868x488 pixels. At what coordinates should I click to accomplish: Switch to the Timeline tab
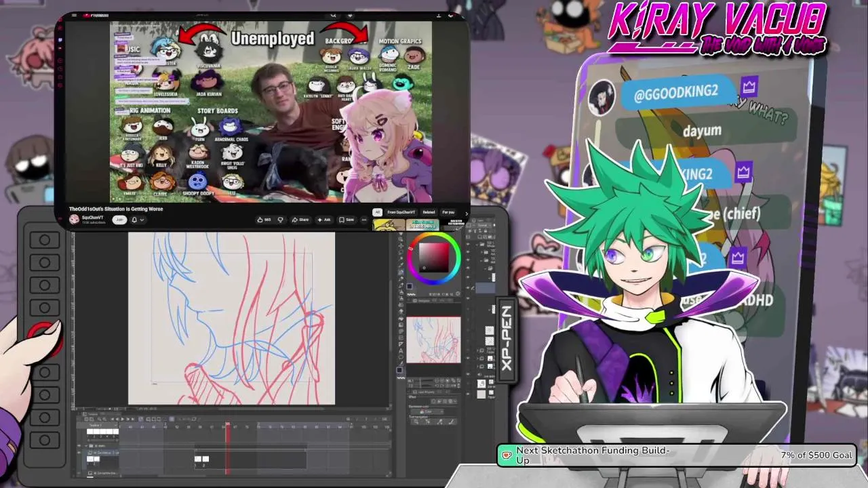click(x=91, y=414)
